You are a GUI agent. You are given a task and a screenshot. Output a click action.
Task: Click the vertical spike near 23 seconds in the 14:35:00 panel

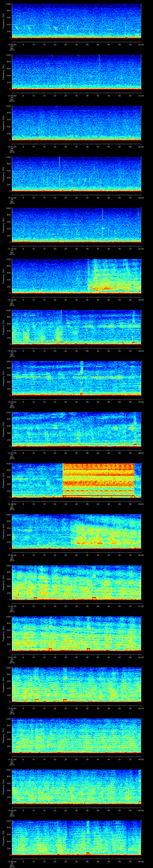coord(61,325)
